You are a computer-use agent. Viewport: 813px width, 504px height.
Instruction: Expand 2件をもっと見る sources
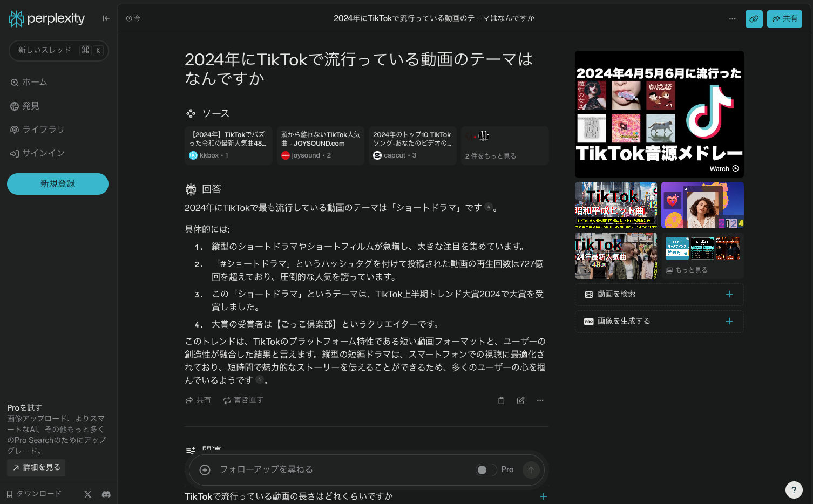pyautogui.click(x=505, y=146)
